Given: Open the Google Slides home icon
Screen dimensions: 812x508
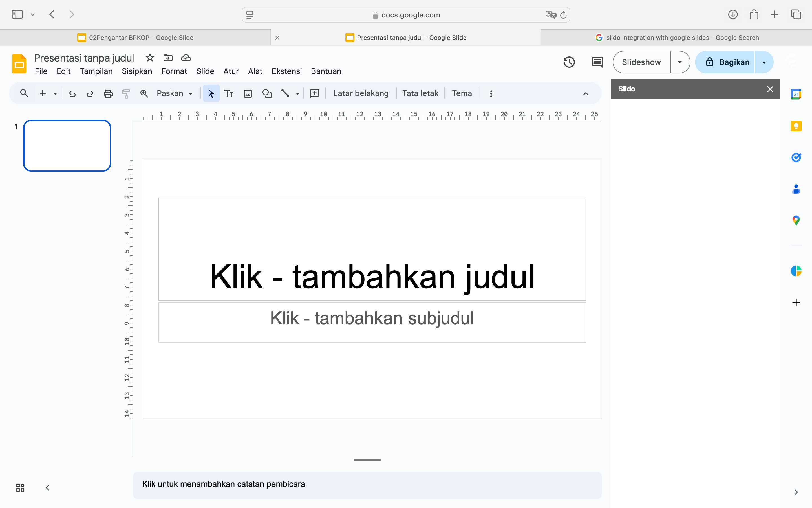Looking at the screenshot, I should [x=19, y=63].
